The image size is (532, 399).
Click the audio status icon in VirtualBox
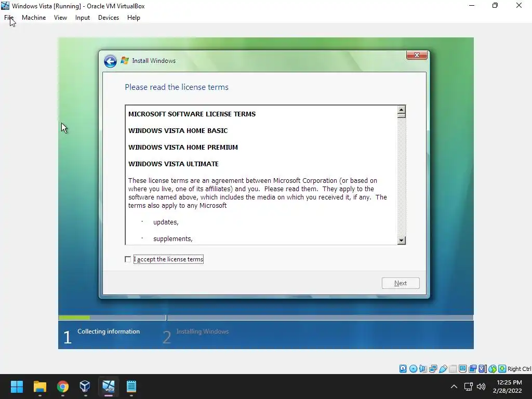coord(423,369)
